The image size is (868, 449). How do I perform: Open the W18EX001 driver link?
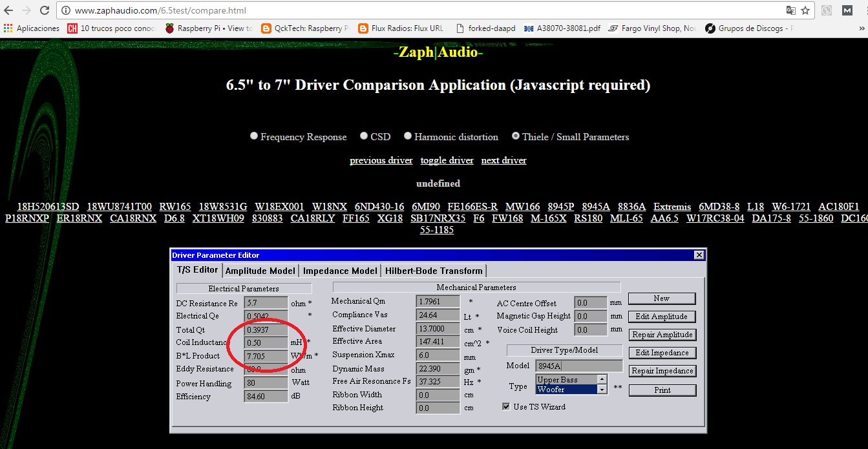pyautogui.click(x=279, y=207)
